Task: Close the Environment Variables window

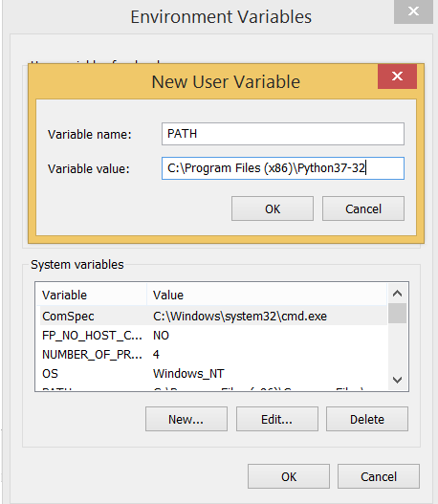Action: point(413,11)
